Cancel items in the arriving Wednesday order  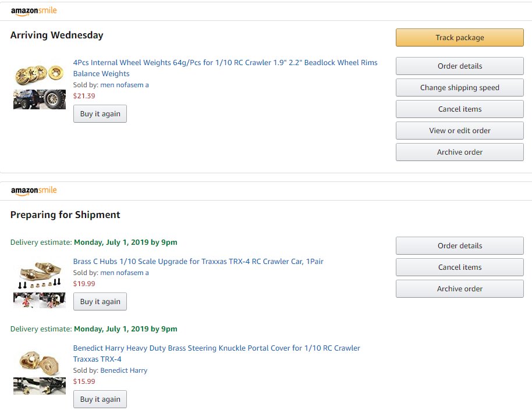click(x=459, y=109)
